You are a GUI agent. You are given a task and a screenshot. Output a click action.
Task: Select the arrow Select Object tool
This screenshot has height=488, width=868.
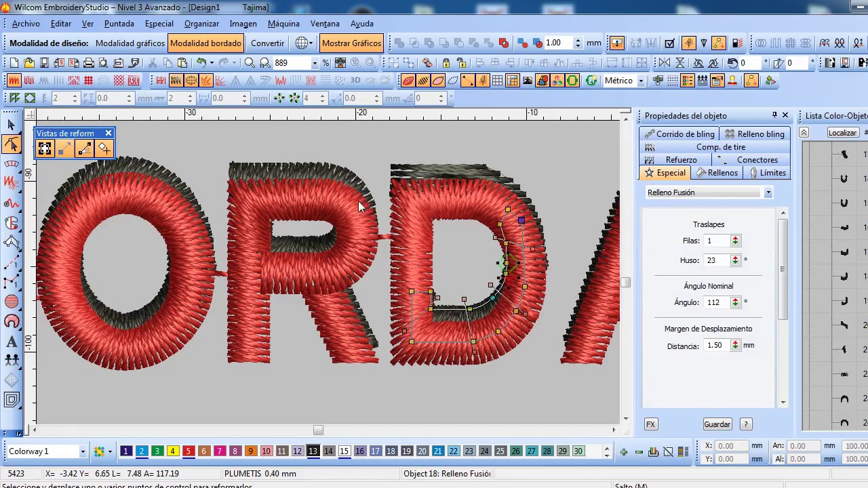coord(12,125)
